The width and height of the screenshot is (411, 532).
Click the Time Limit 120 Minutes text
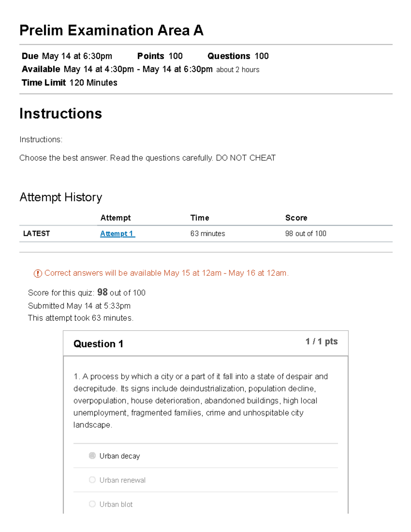click(70, 83)
